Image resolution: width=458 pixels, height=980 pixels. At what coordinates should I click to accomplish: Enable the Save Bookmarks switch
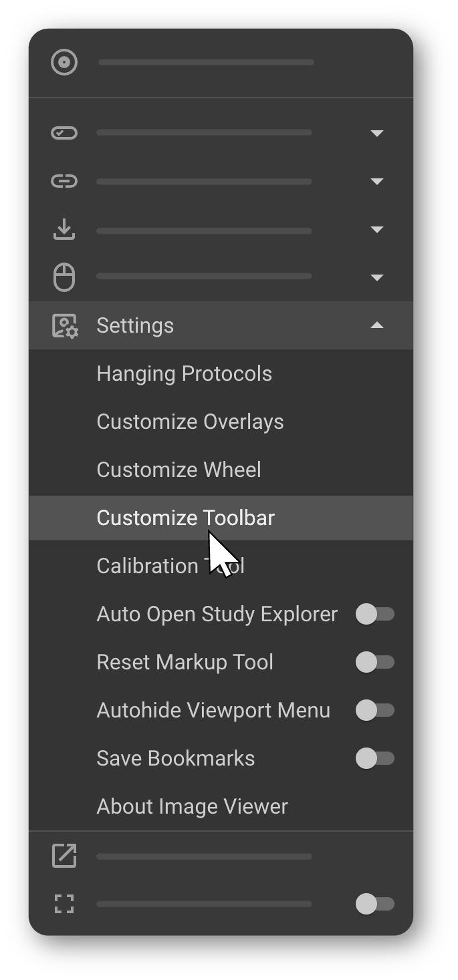pos(374,758)
